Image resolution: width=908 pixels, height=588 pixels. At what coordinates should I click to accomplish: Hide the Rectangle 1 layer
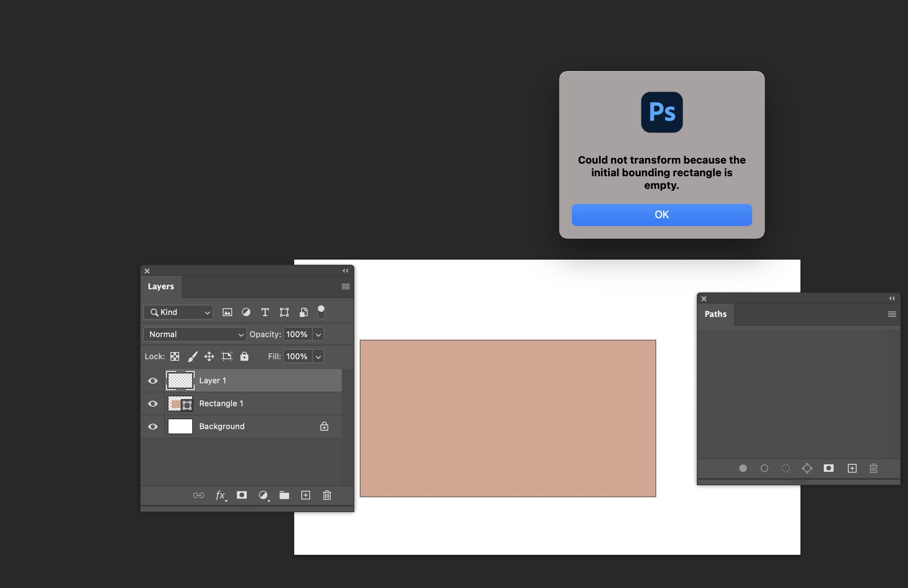tap(153, 403)
